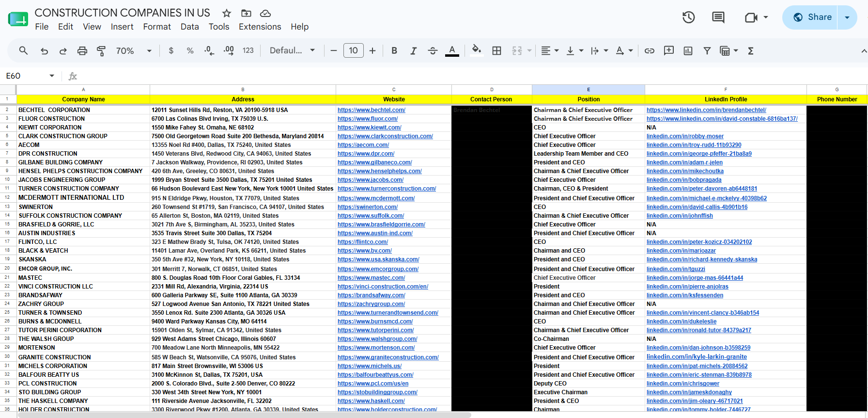
Task: Click the create filter funnel icon
Action: click(707, 51)
